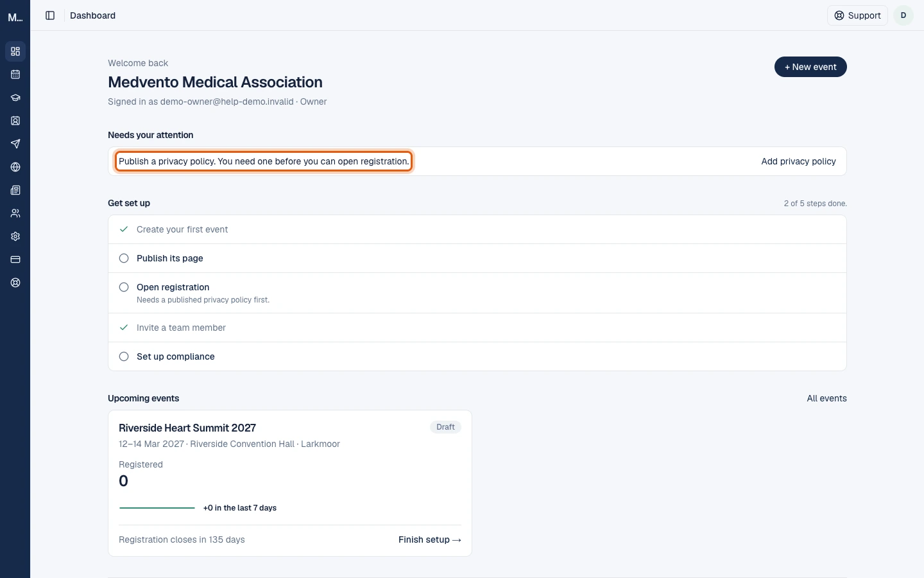
Task: Click the Invite a team member checkmark
Action: click(x=124, y=328)
